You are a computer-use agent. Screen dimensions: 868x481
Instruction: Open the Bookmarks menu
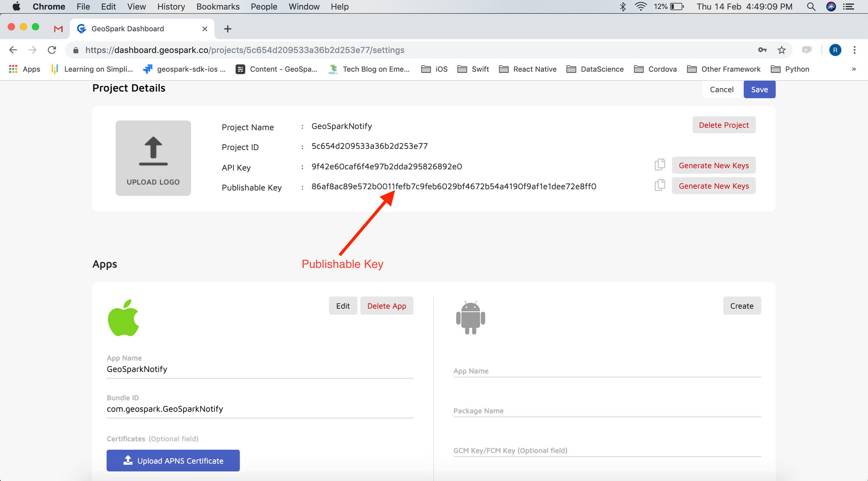(218, 7)
